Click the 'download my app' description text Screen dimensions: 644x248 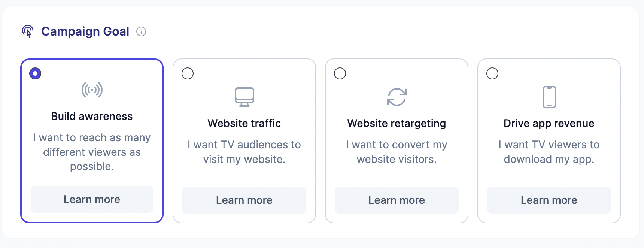(x=549, y=160)
